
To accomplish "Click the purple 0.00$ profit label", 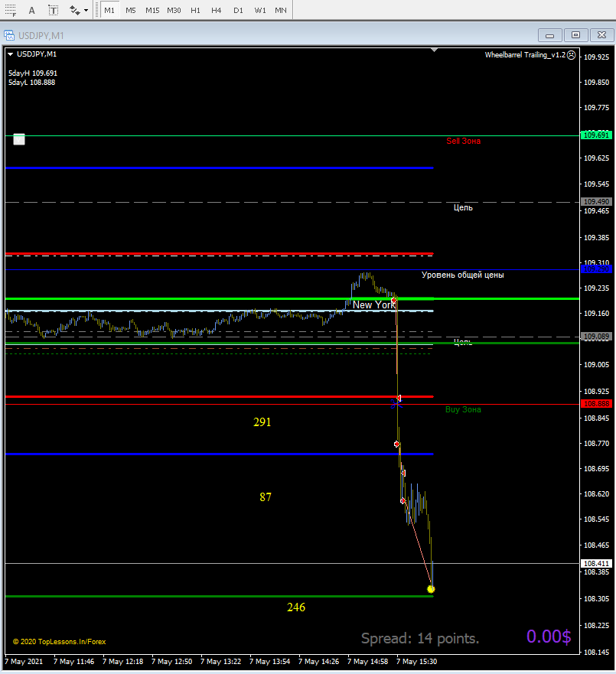I will click(x=549, y=637).
